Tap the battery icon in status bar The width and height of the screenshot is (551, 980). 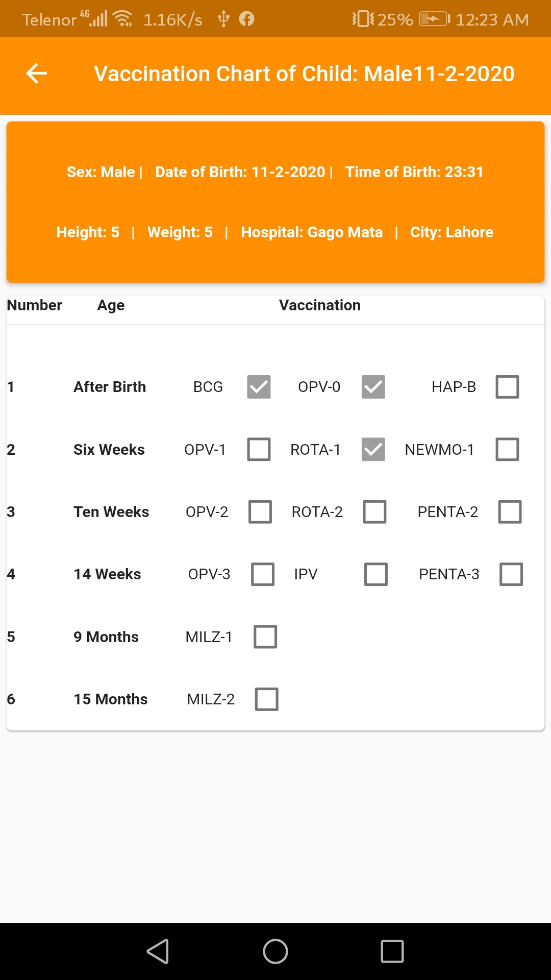click(x=434, y=19)
